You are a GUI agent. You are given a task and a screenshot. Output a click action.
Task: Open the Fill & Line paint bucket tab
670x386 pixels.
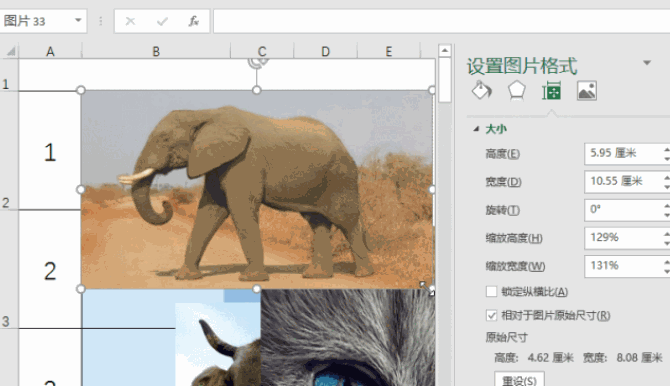(482, 90)
